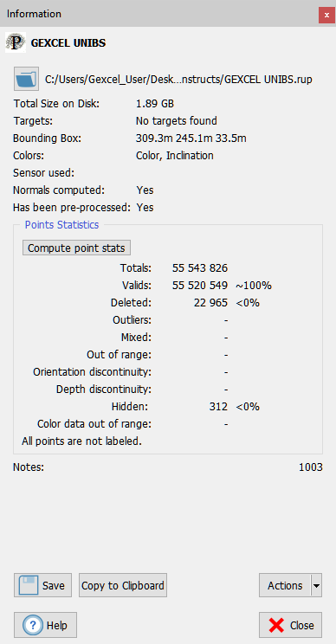This screenshot has height=644, width=336.
Task: Run Compute point stats
Action: pos(76,248)
